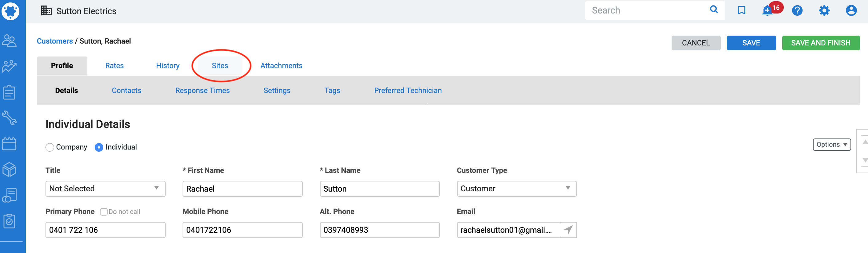
Task: Expand the Title dropdown
Action: click(105, 189)
